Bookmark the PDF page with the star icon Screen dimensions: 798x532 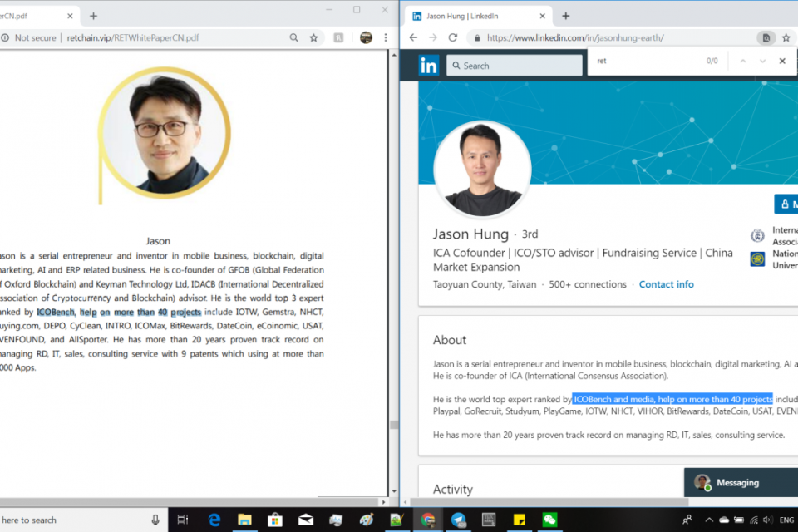(x=313, y=37)
